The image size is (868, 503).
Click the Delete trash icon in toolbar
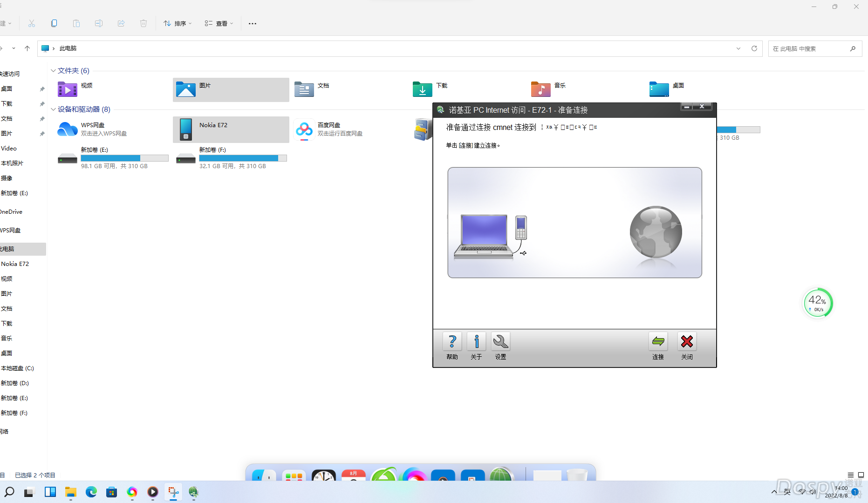pos(144,23)
